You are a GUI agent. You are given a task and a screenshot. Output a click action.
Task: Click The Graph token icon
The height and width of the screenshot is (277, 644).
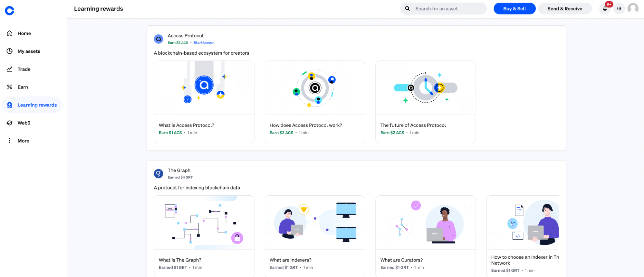pos(159,174)
